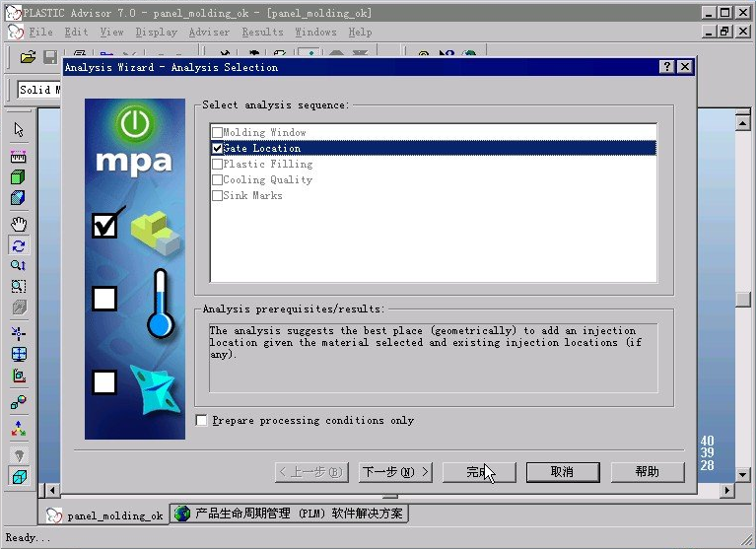The image size is (756, 549).
Task: Select the zoom window tool
Action: point(19,286)
